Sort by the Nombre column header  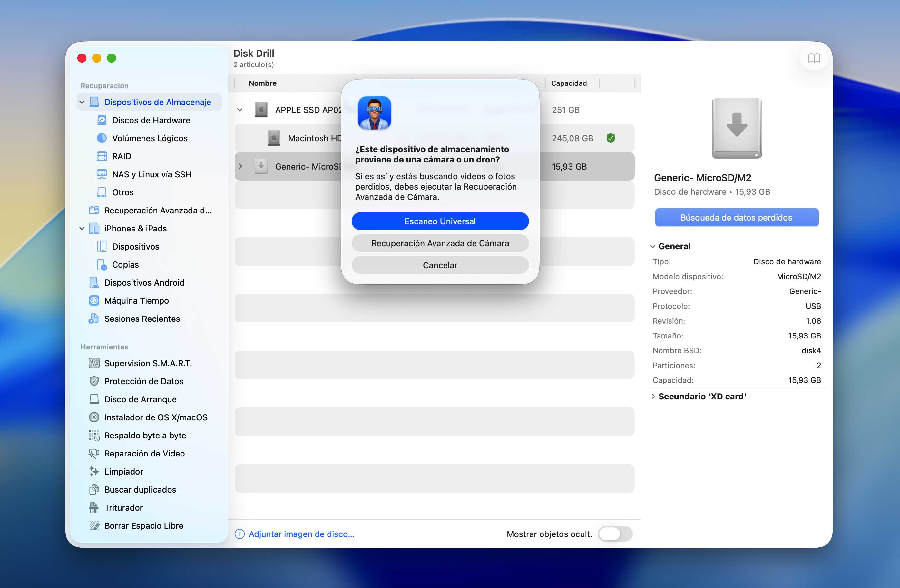[x=262, y=83]
